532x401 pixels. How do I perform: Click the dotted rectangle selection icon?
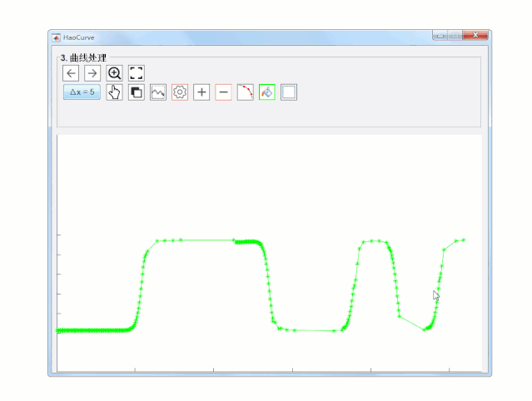tap(289, 92)
